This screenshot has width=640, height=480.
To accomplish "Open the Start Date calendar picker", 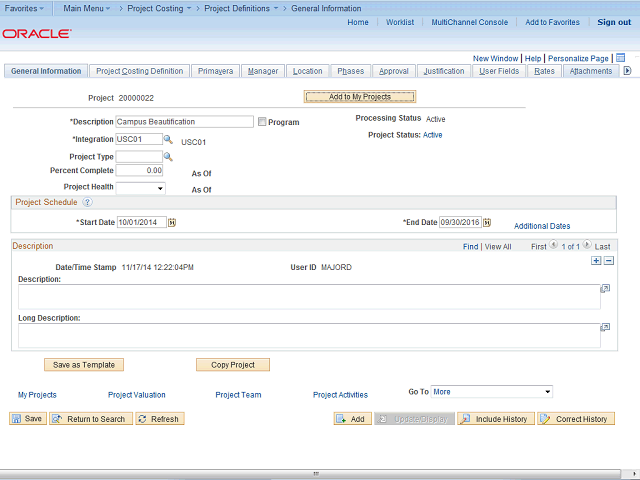I will pyautogui.click(x=172, y=223).
